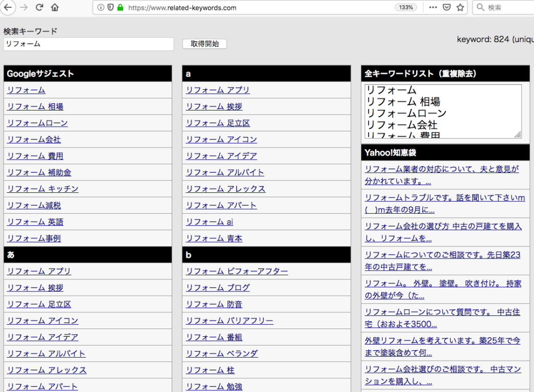This screenshot has width=534, height=392.
Task: Click リフォーム アルバイト in the a column
Action: pos(225,173)
